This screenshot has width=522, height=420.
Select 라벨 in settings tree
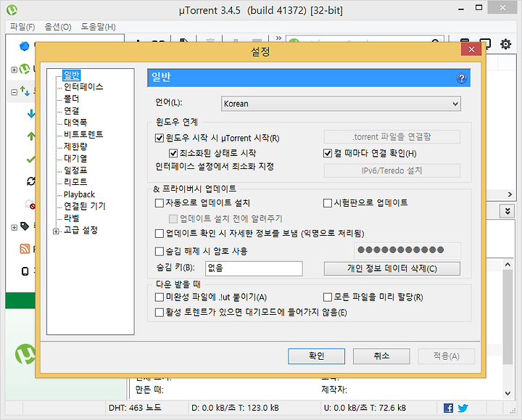pos(71,218)
